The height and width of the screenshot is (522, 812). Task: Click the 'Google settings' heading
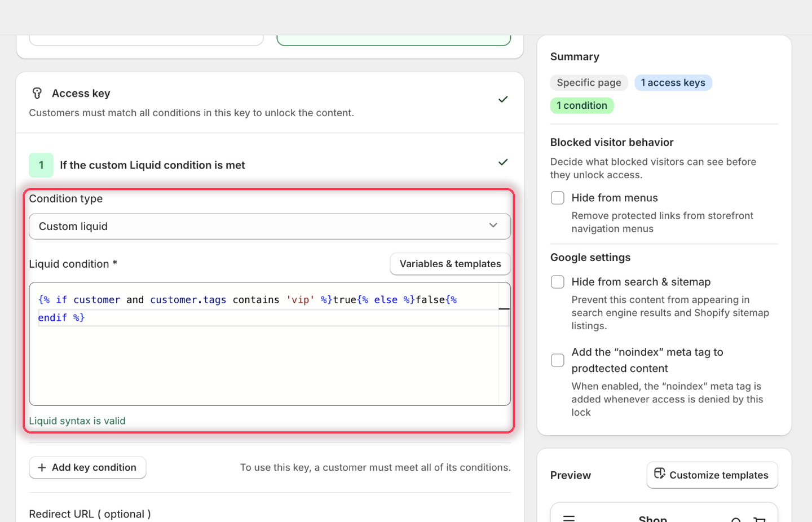[590, 258]
